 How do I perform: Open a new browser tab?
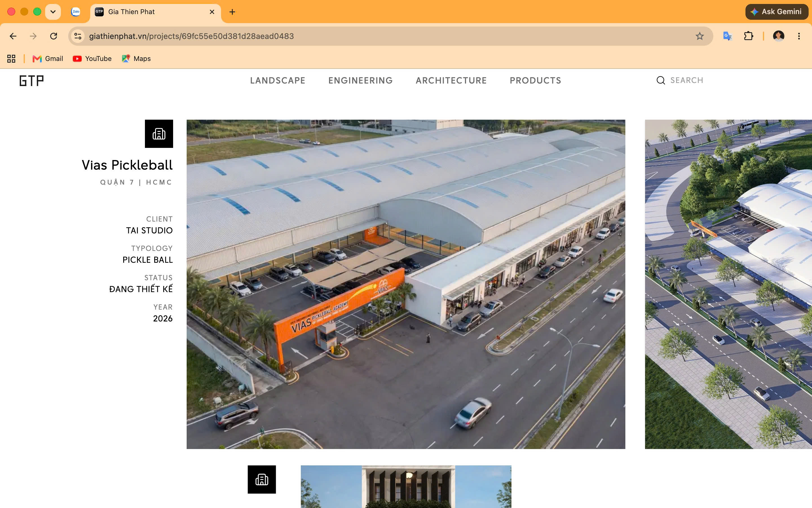pos(232,12)
